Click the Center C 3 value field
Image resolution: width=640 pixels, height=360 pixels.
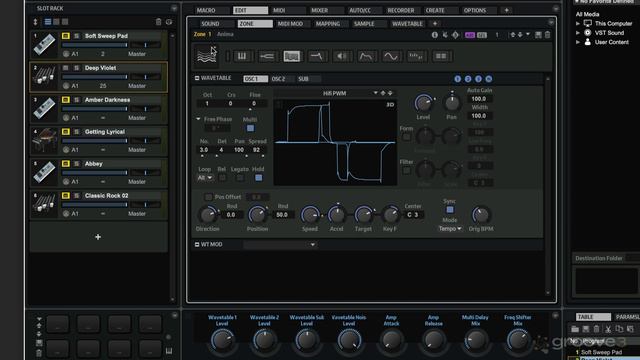(x=413, y=215)
